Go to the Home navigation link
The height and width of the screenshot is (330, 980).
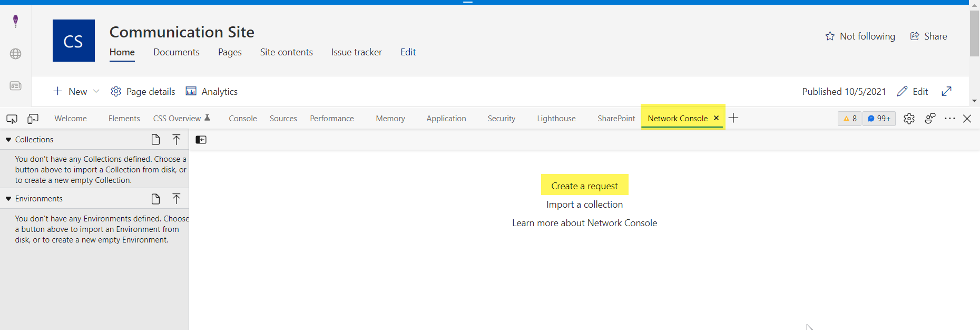coord(122,52)
